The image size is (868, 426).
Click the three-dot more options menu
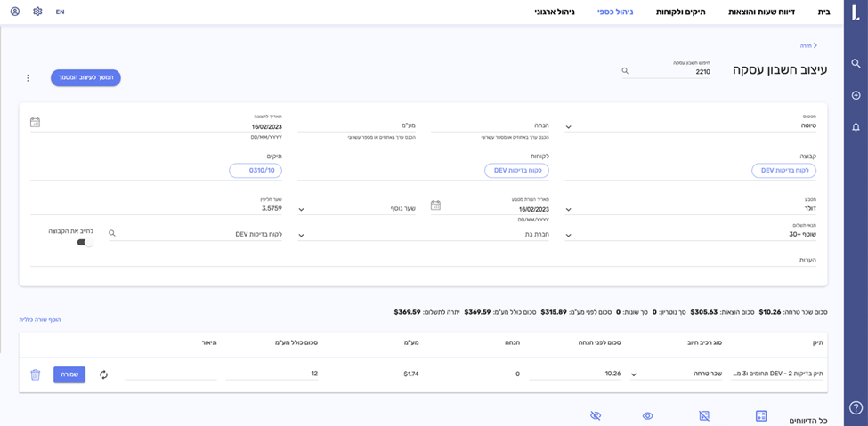[x=28, y=78]
